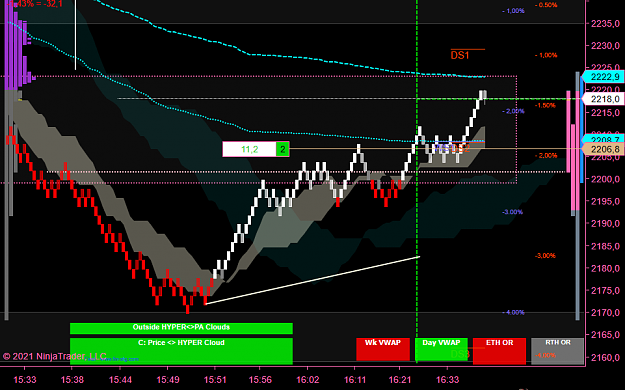Click the 2208,7 cyan price marker

(x=603, y=140)
